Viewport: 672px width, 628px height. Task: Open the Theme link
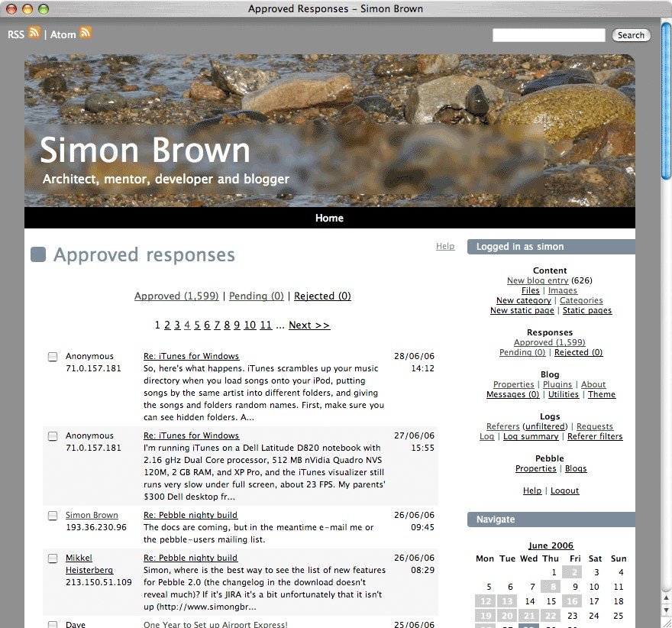click(x=601, y=394)
